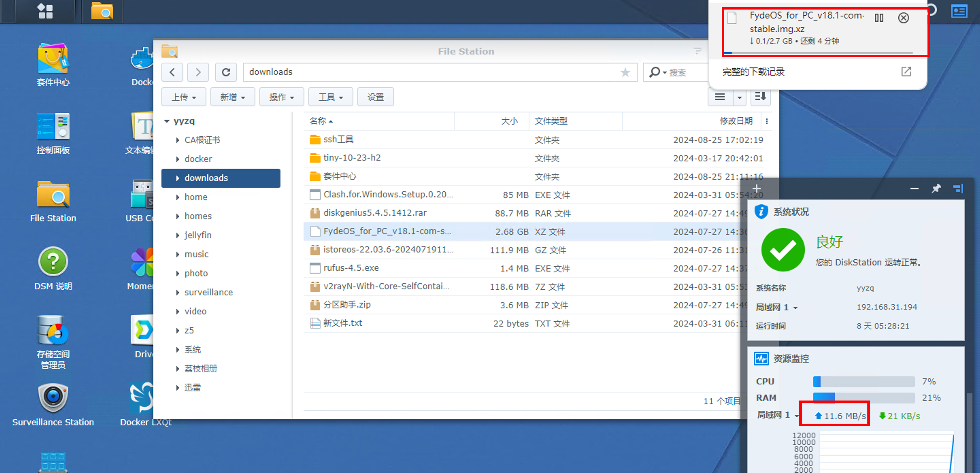Image resolution: width=980 pixels, height=473 pixels.
Task: Pause the FydeOS download
Action: tap(879, 17)
